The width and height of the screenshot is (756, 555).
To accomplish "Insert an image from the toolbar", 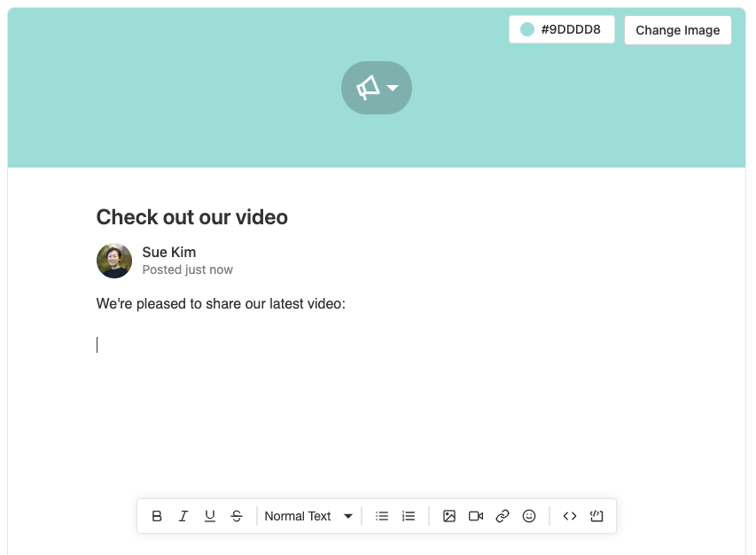I will point(449,516).
